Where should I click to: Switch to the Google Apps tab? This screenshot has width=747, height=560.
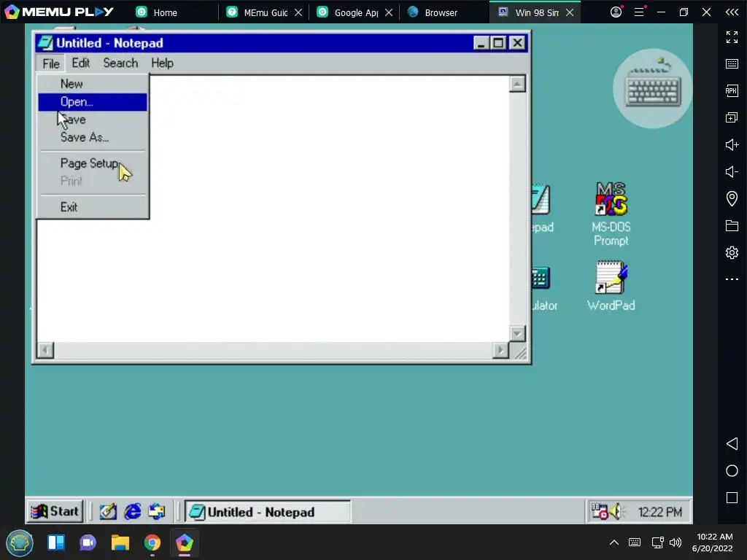349,12
